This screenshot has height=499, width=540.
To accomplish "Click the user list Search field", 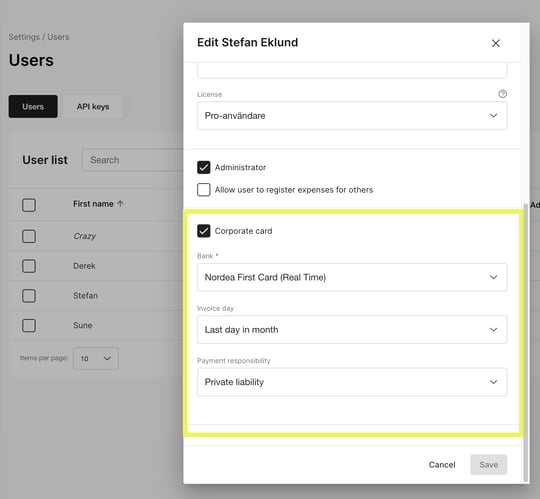I will [x=133, y=160].
